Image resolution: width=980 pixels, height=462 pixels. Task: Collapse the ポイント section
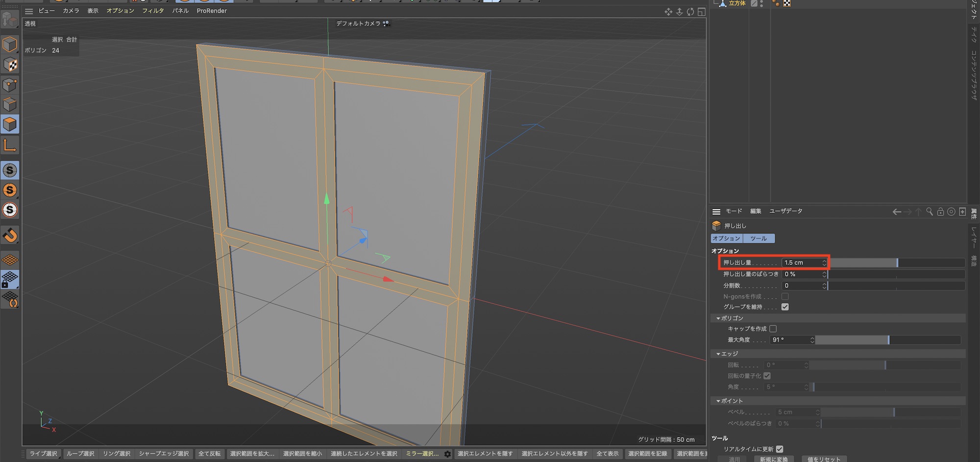point(718,401)
